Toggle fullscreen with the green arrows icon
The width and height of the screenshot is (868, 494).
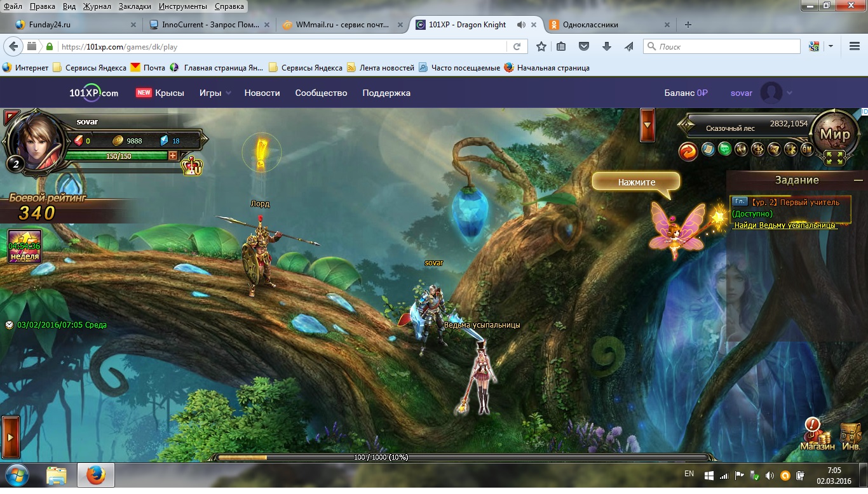point(835,158)
